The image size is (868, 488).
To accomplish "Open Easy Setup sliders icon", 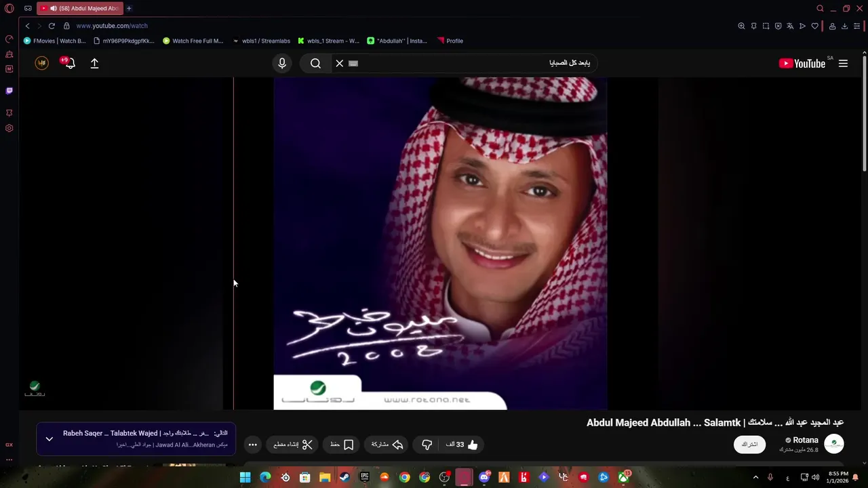I will click(x=856, y=26).
